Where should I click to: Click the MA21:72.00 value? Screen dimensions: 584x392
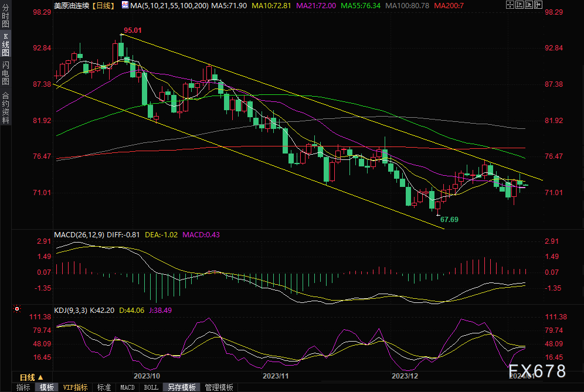point(316,6)
